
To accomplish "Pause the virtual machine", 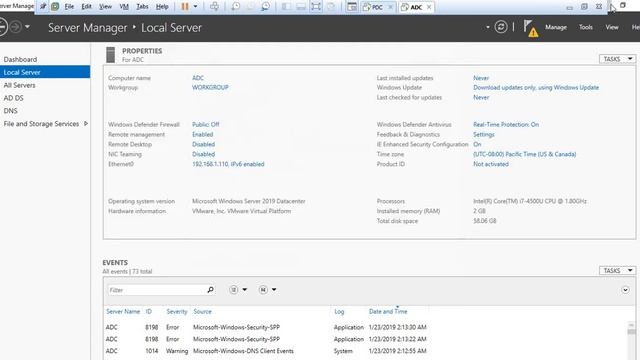I will pos(185,7).
